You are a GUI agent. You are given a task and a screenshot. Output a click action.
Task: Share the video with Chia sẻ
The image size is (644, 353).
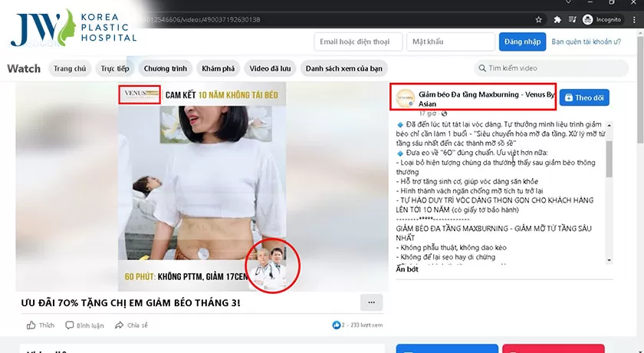click(131, 325)
